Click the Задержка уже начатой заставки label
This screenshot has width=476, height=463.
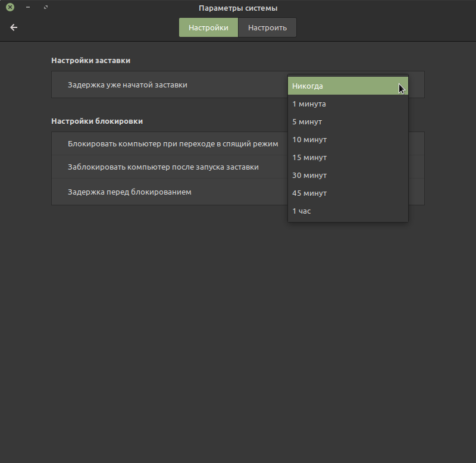[x=127, y=85]
